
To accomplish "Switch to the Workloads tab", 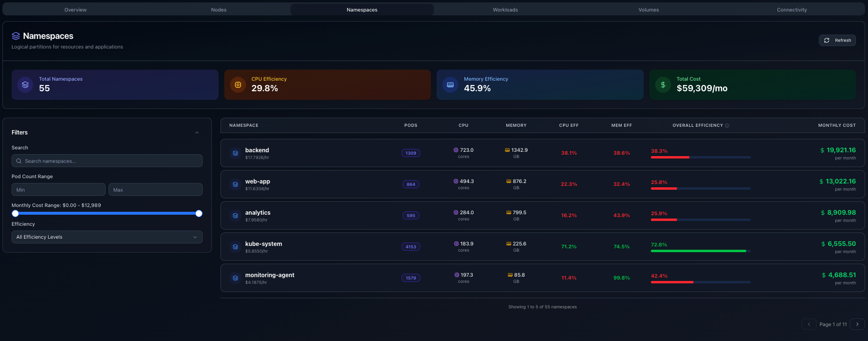I will (505, 10).
